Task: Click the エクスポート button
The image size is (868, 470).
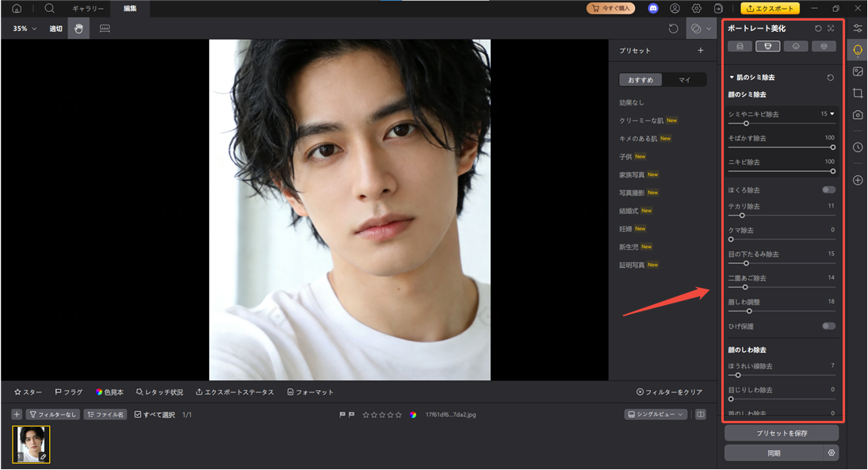Action: (770, 8)
